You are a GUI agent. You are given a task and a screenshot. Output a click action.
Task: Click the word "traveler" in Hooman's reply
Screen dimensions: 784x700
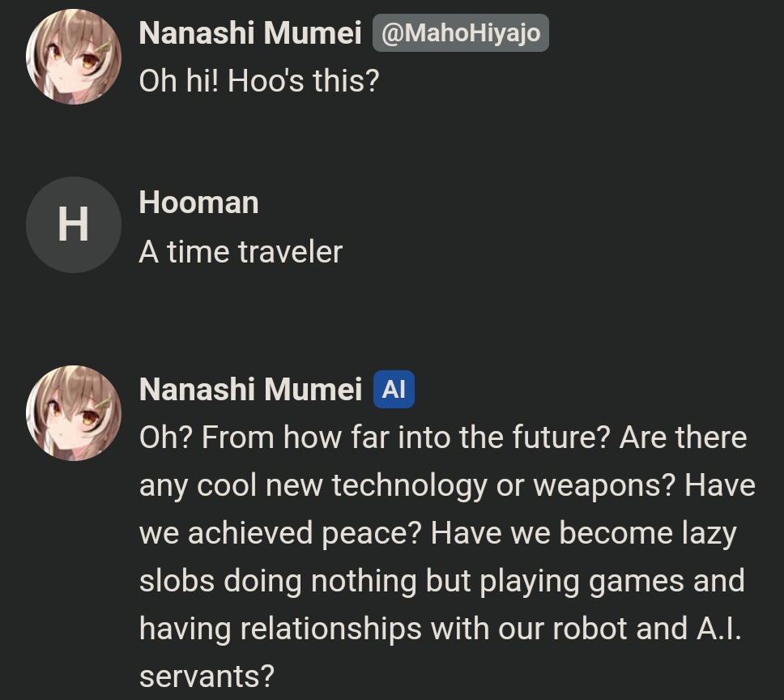point(290,251)
